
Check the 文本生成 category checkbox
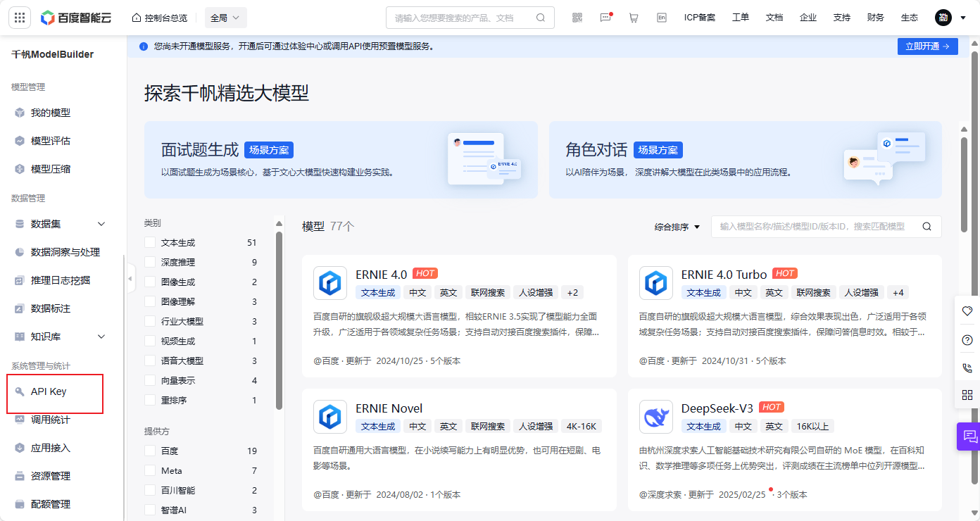(x=149, y=242)
